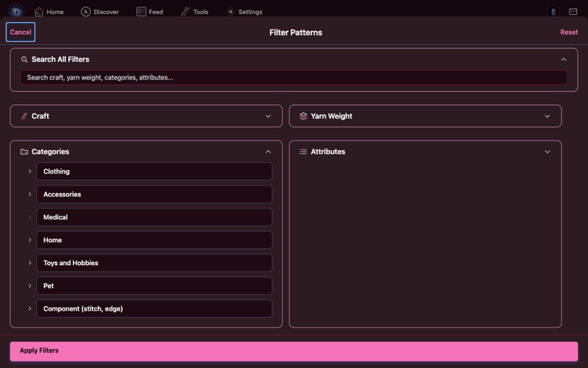Click the Search All Filters heading
The image size is (588, 368).
pyautogui.click(x=60, y=60)
